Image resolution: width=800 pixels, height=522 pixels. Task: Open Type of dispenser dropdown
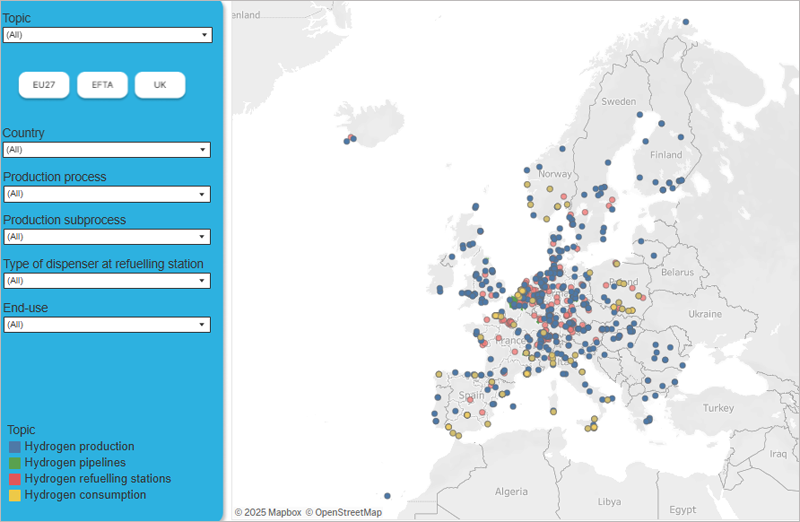click(x=107, y=281)
